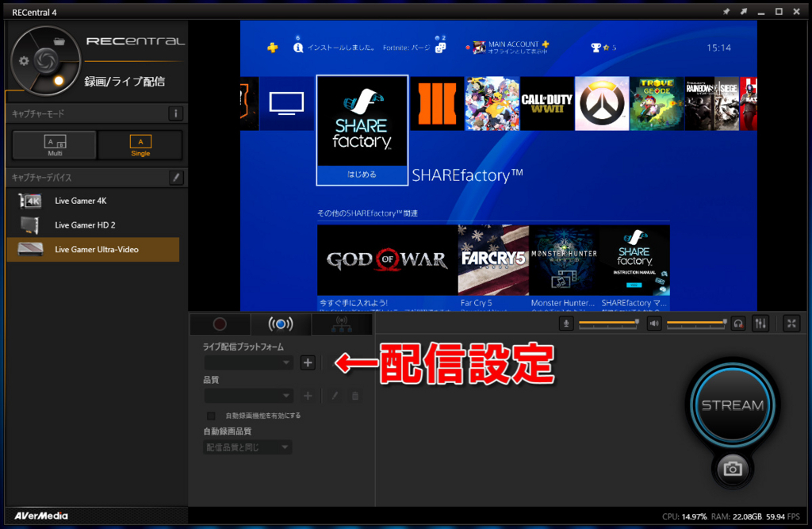Screen dimensions: 812x529
Task: Open the audio mixer settings icon
Action: (x=760, y=324)
